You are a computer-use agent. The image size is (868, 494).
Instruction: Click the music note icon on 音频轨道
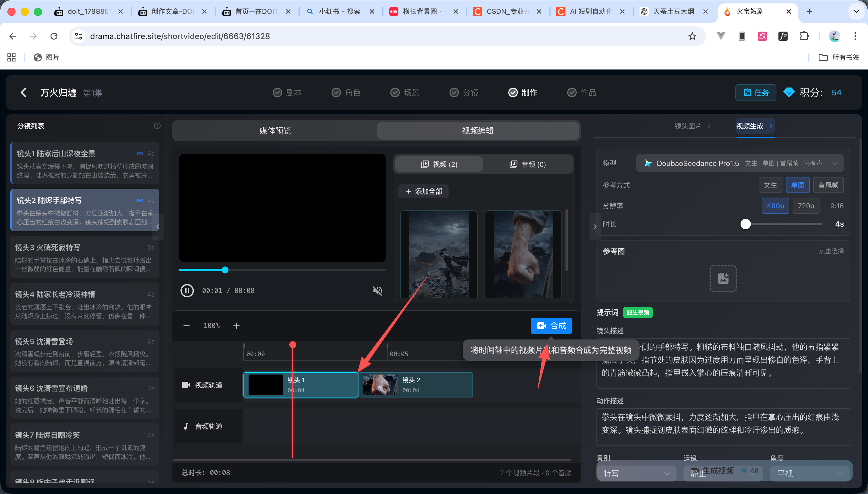(186, 426)
